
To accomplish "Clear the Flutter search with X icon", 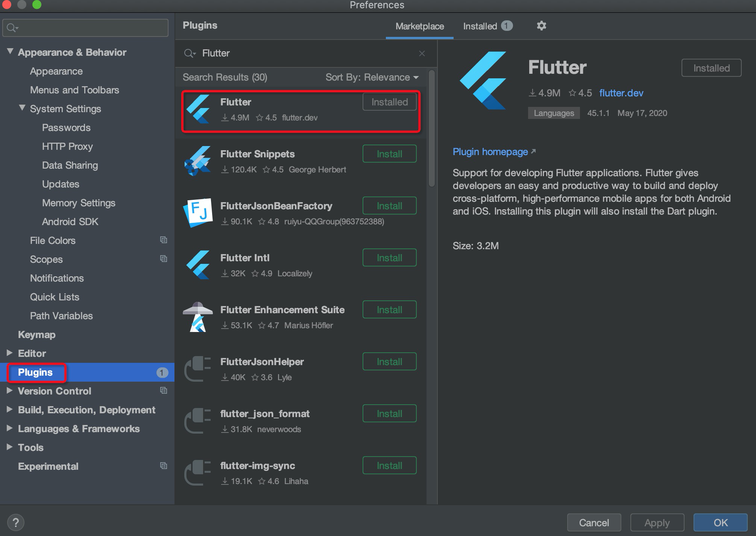I will click(422, 53).
